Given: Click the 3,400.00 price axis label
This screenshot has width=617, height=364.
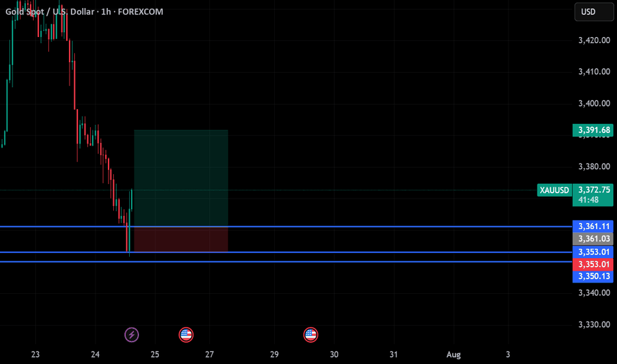Looking at the screenshot, I should pos(594,103).
